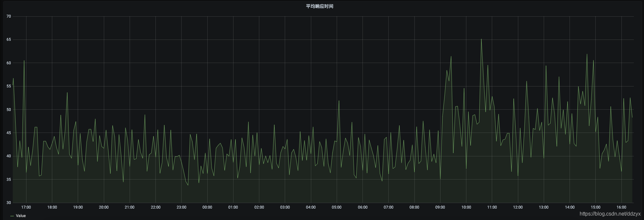Click the 17:00 time axis label
The image size is (644, 220).
click(26, 207)
